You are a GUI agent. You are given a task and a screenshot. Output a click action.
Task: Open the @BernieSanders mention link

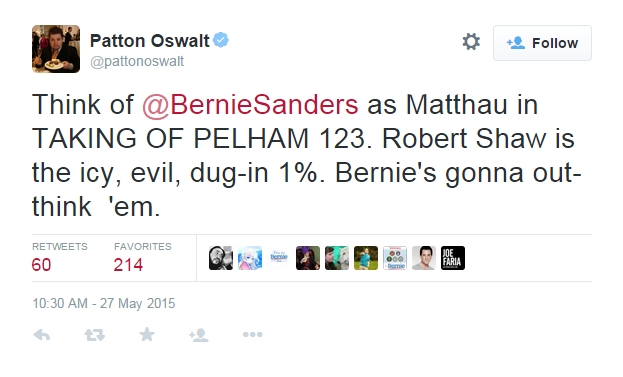click(250, 105)
